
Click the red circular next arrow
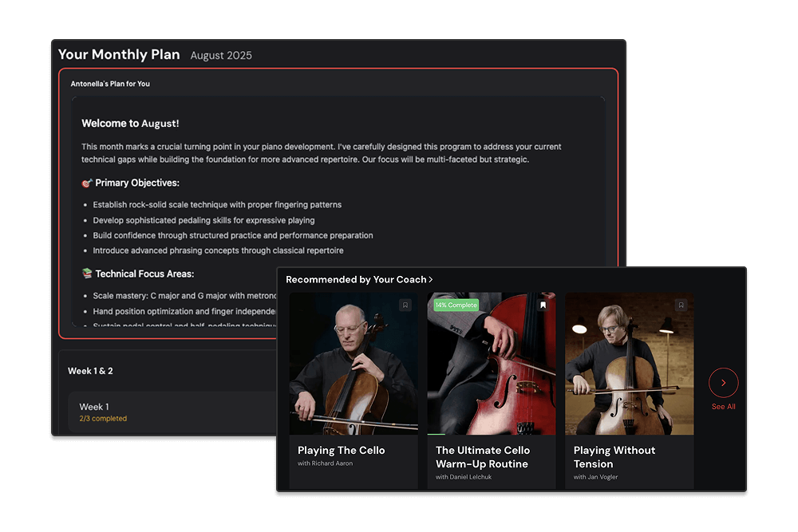(723, 383)
